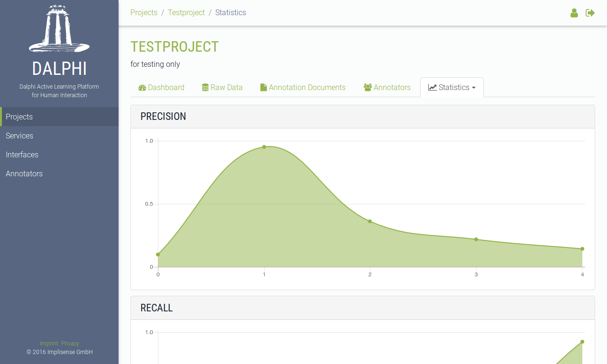Open Annotators in the sidebar
This screenshot has width=607, height=364.
click(x=59, y=173)
